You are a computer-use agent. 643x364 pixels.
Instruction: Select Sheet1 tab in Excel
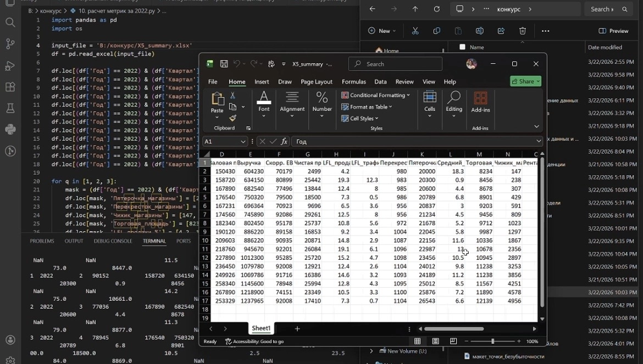[261, 328]
